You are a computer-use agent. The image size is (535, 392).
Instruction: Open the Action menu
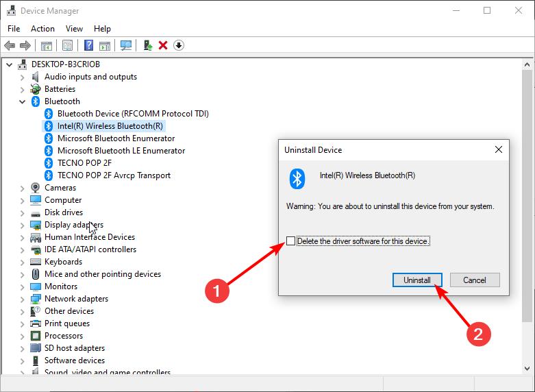point(42,29)
